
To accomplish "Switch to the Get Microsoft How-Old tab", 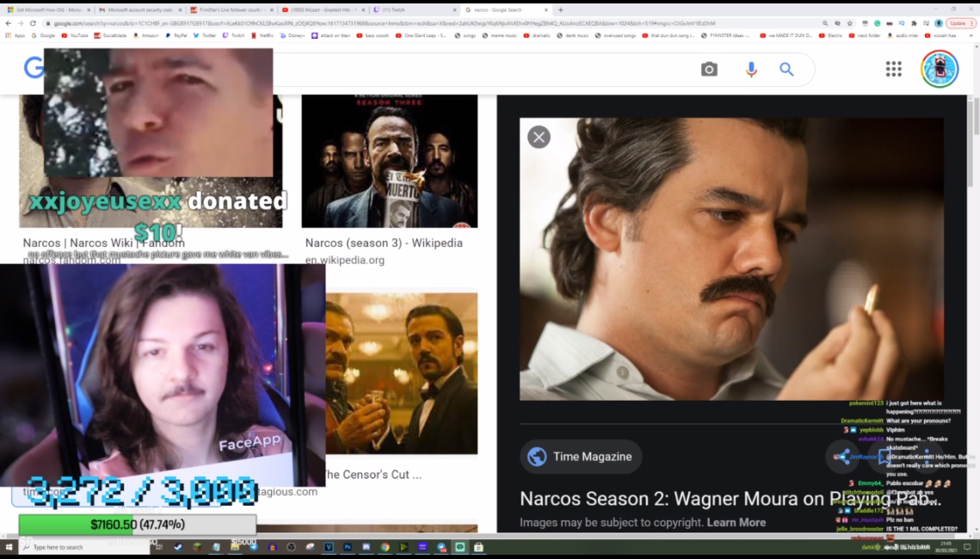I will click(x=49, y=10).
